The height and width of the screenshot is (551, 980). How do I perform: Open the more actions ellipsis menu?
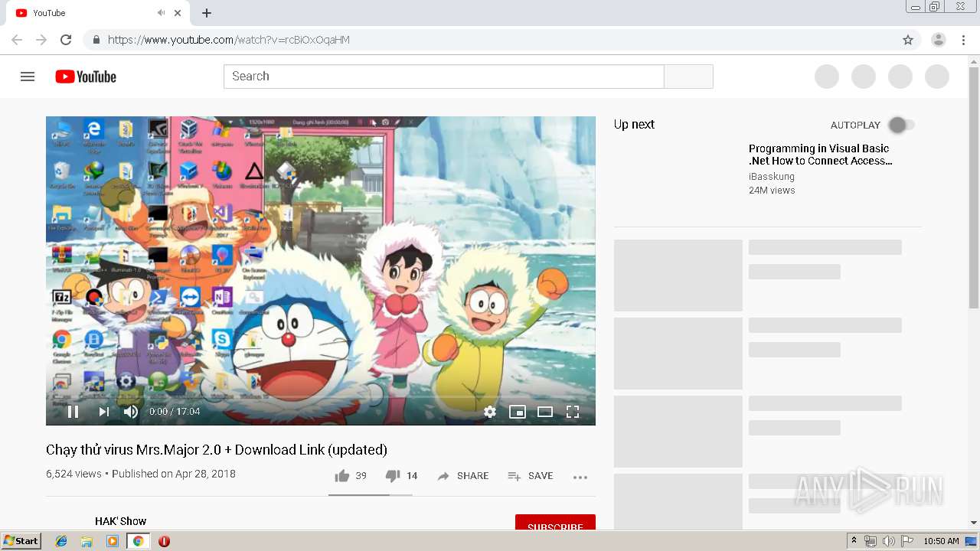coord(580,477)
